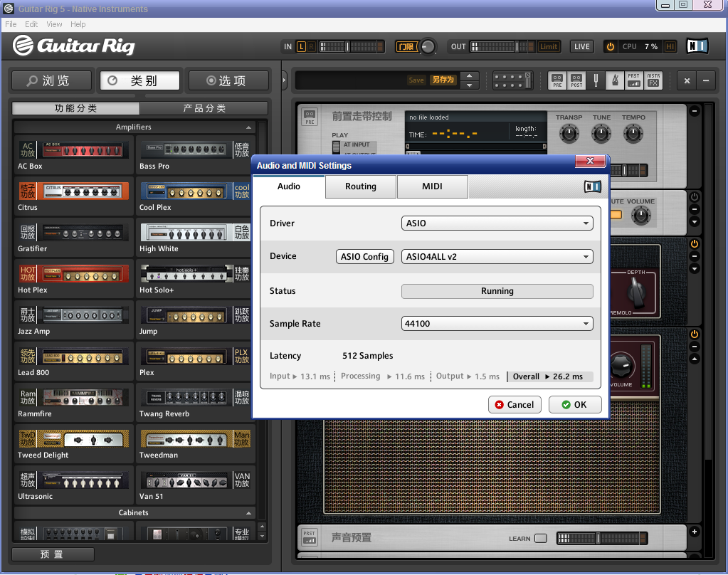Open the Driver dropdown showing ASIO
The height and width of the screenshot is (575, 728).
point(496,223)
